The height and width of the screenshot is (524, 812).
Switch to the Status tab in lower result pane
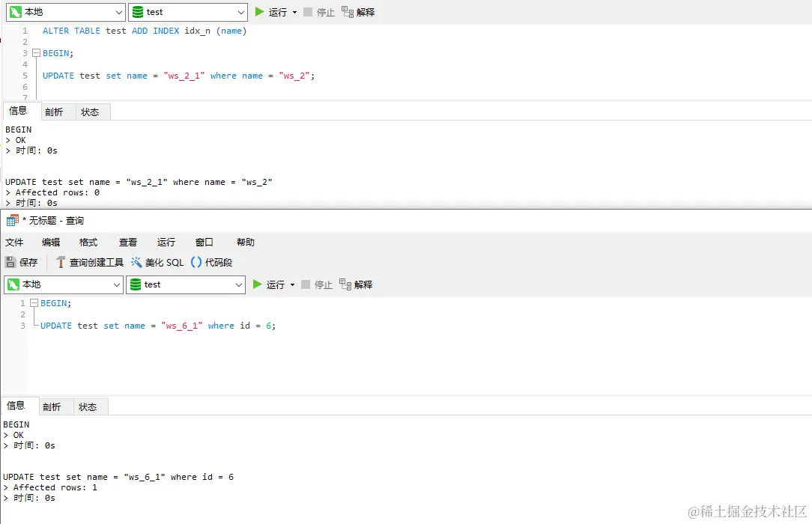tap(88, 407)
